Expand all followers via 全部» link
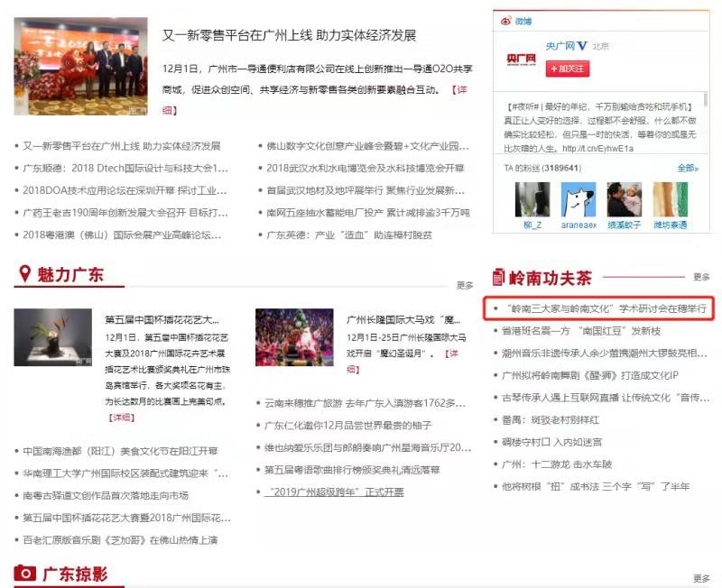 click(687, 168)
